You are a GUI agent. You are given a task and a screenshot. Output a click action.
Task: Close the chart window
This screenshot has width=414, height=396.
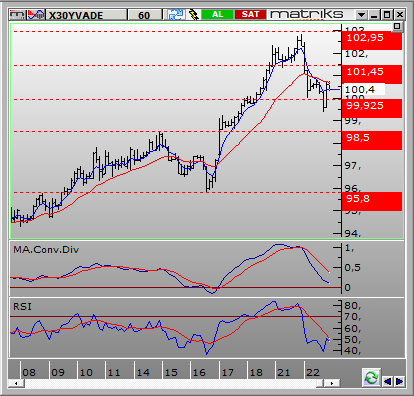tap(400, 15)
